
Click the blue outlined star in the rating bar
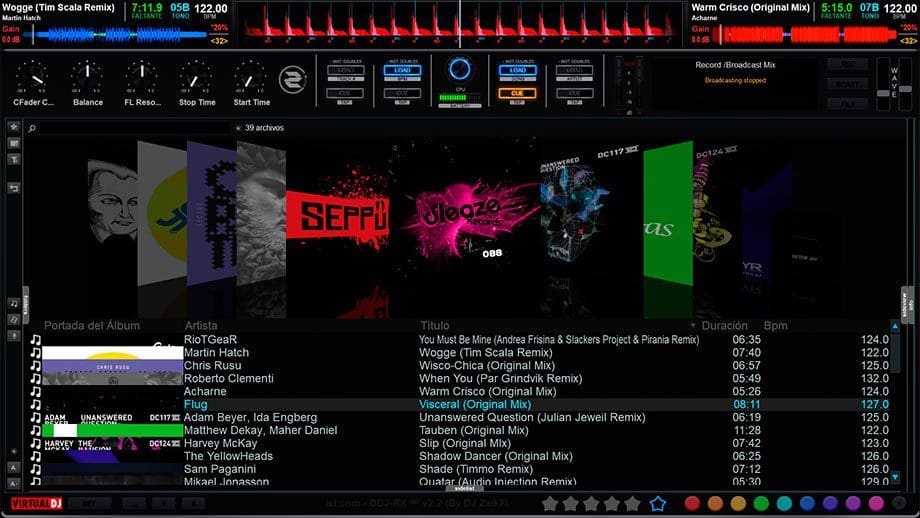658,503
